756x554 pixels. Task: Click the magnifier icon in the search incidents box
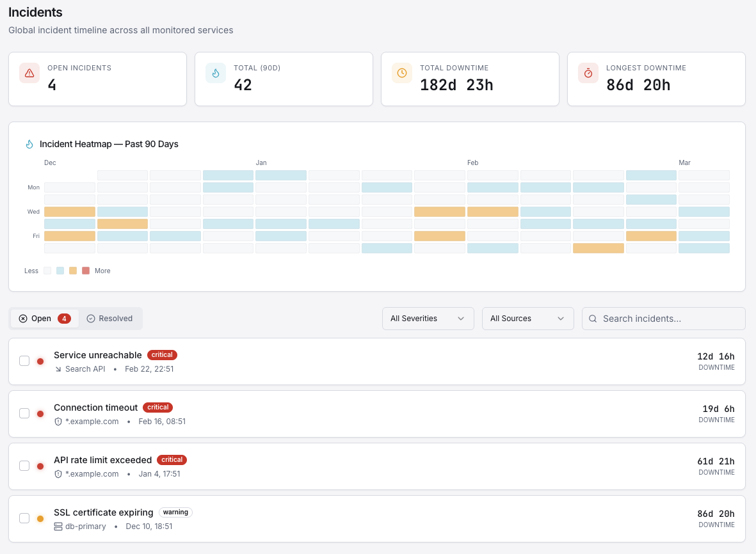(592, 318)
